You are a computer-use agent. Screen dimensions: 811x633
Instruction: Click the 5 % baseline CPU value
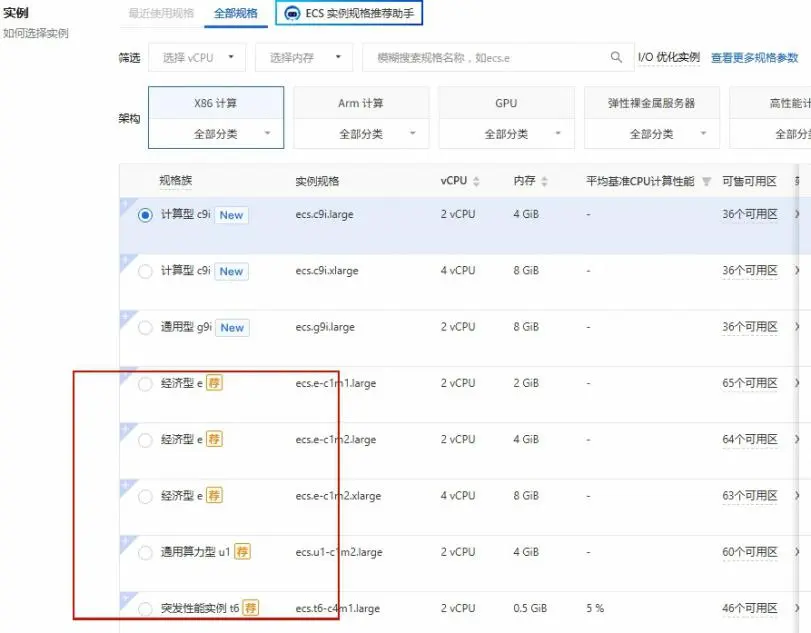coord(595,608)
